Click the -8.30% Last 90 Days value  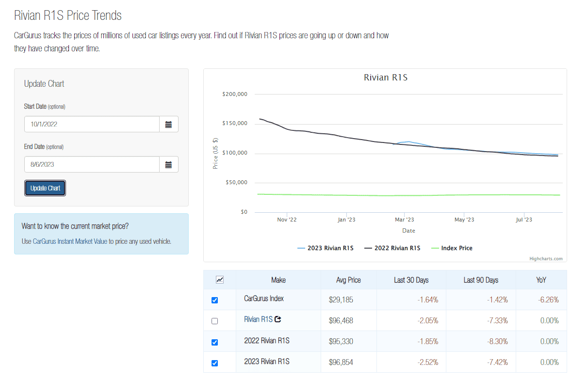pos(497,341)
